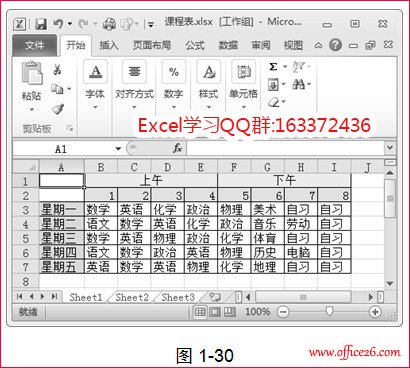
Task: Click the Save icon in quick access toolbar
Action: pyautogui.click(x=41, y=24)
